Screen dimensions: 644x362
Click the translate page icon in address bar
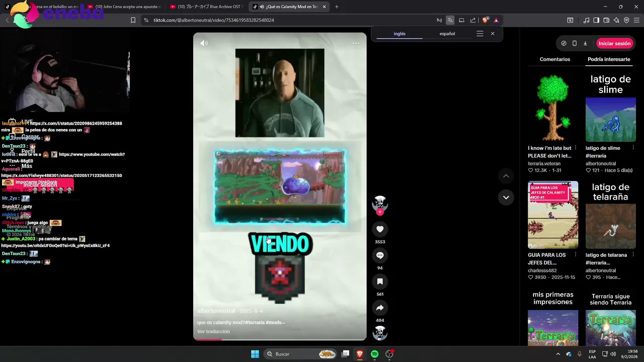(450, 20)
